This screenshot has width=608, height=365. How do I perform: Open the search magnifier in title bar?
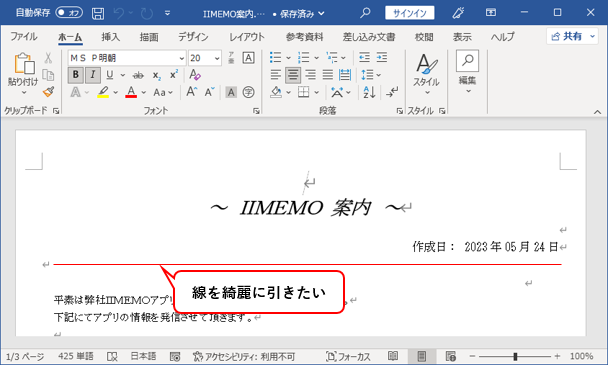coord(365,13)
